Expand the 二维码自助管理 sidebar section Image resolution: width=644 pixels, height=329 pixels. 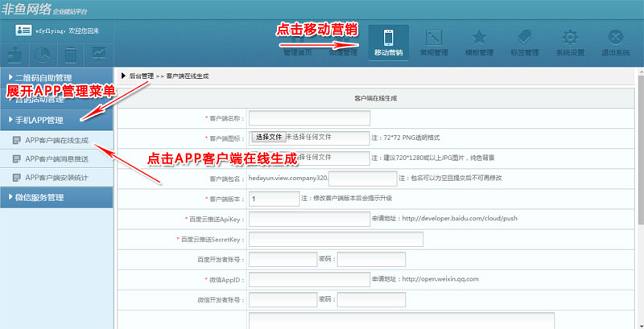(x=49, y=78)
